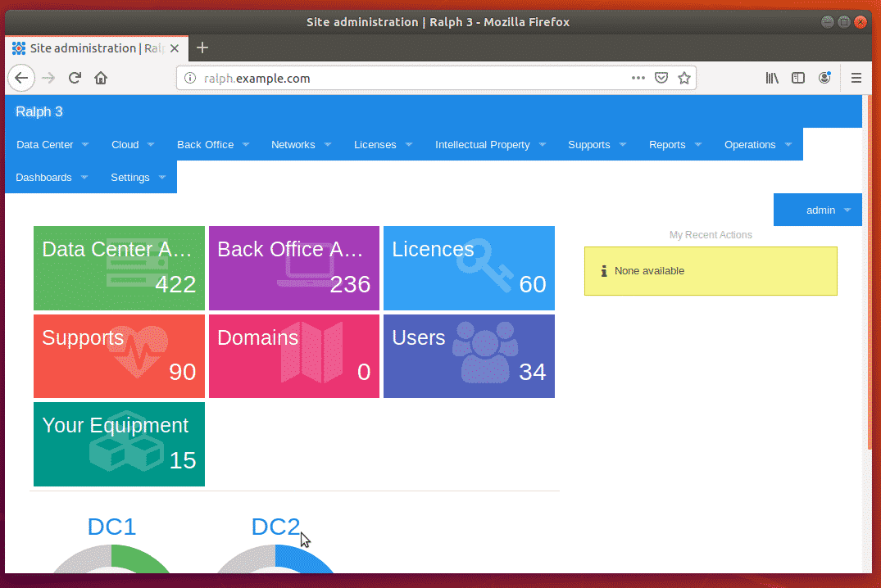Click the DC1 chart heading
Viewport: 881px width, 588px height.
pyautogui.click(x=111, y=527)
